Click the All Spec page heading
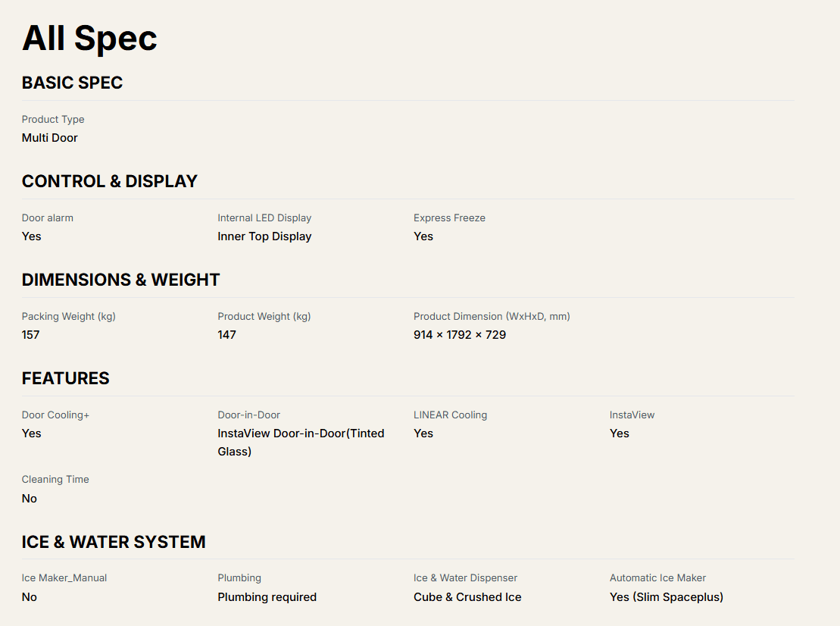 coord(89,38)
